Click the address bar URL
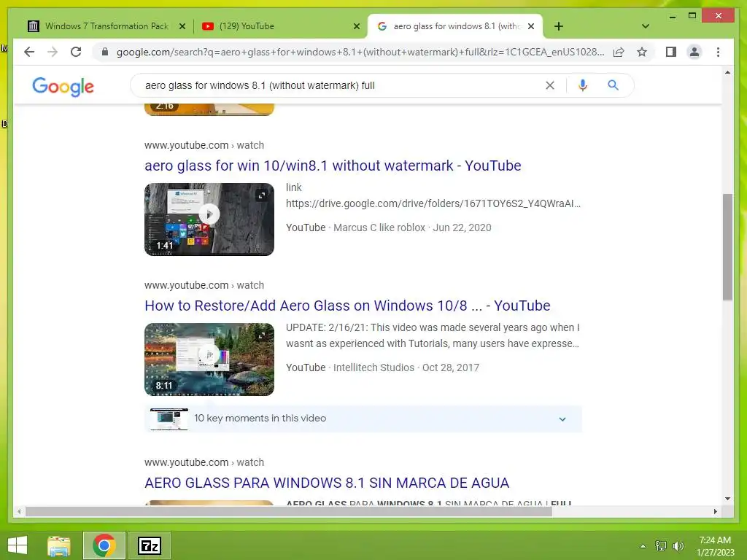The height and width of the screenshot is (560, 747). click(360, 52)
